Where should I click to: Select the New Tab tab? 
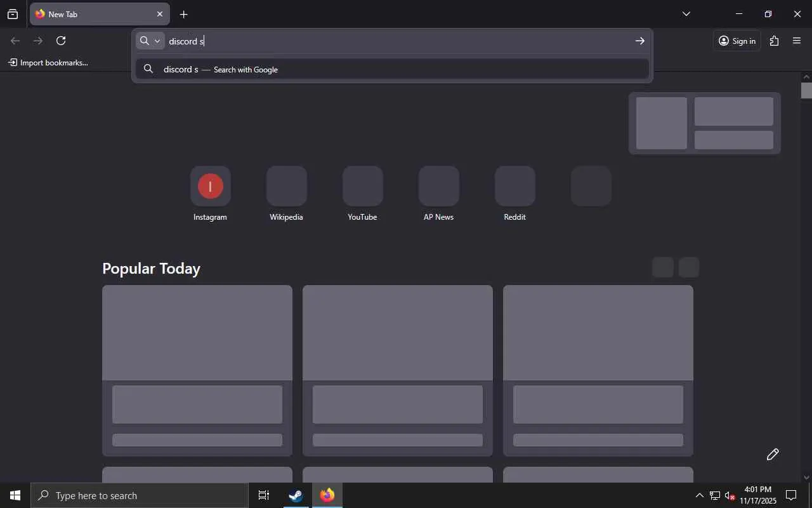click(100, 14)
